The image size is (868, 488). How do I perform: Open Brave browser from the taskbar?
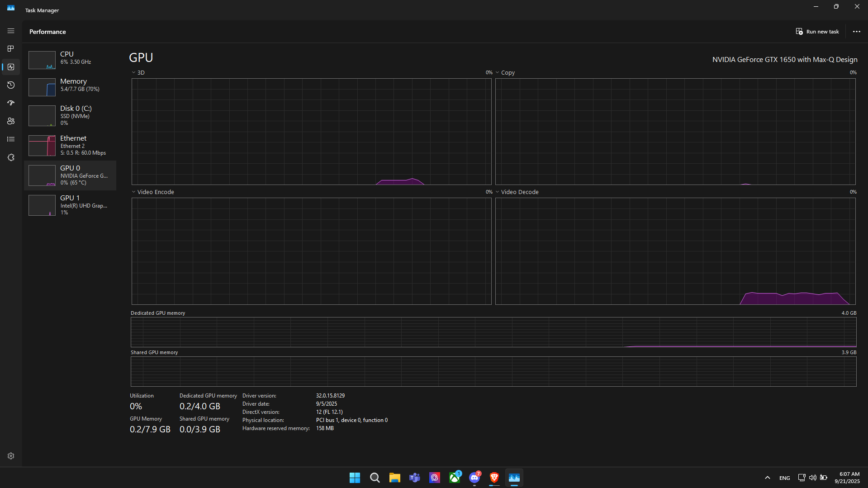pyautogui.click(x=494, y=478)
